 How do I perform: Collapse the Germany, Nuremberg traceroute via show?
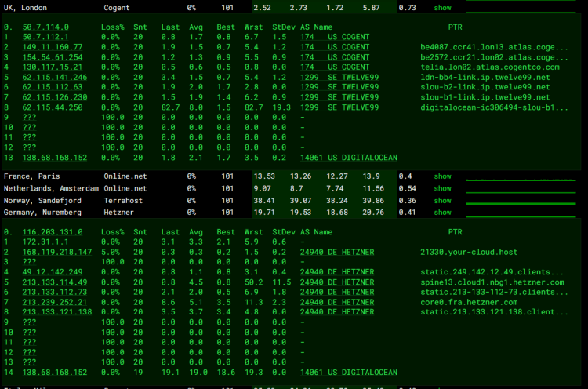(442, 213)
